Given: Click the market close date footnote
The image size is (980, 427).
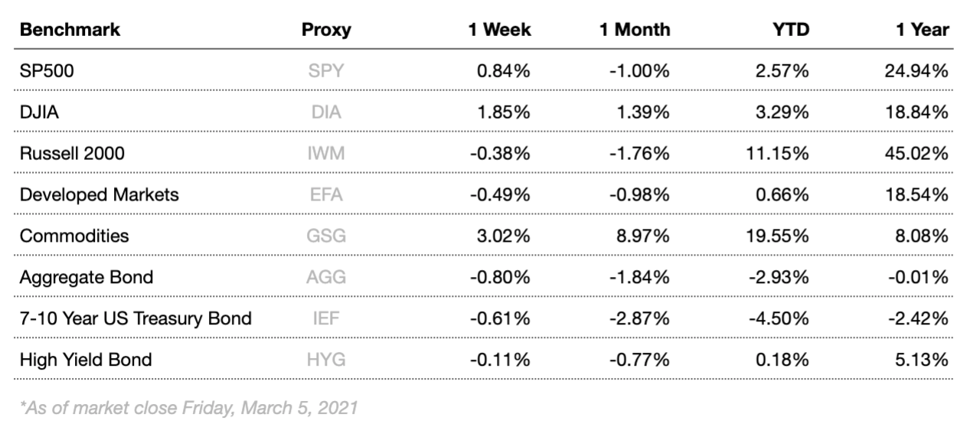Looking at the screenshot, I should pos(188,407).
